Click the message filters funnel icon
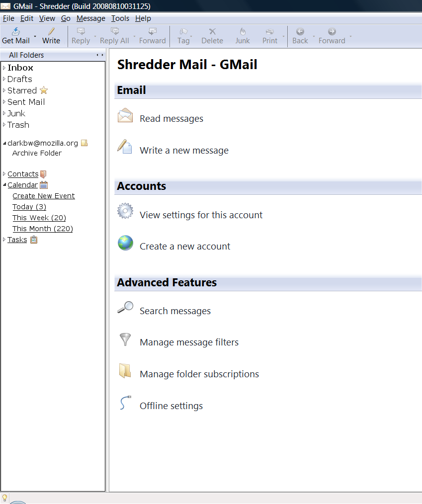The image size is (422, 504). [x=125, y=339]
